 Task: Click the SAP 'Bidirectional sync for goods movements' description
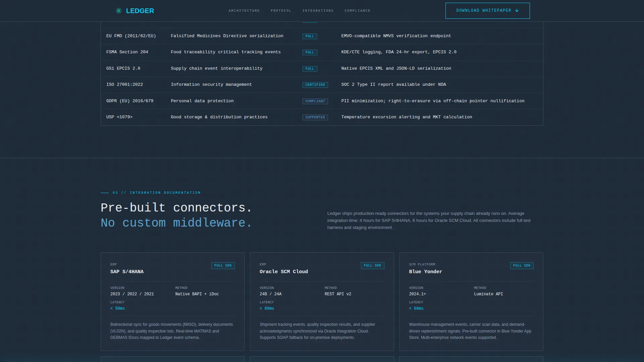[x=172, y=331]
